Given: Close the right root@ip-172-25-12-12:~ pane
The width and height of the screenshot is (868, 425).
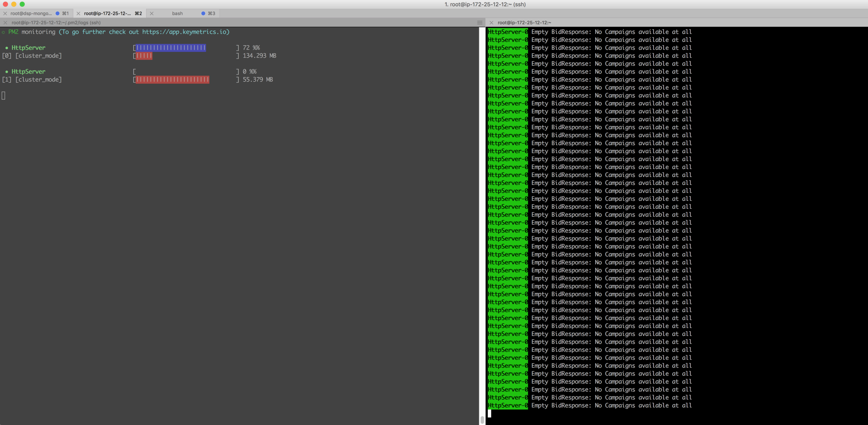Looking at the screenshot, I should coord(491,23).
